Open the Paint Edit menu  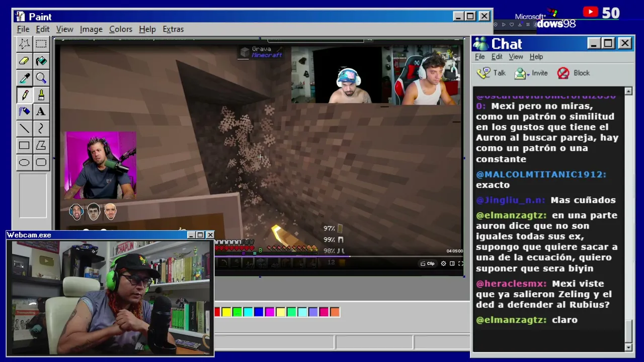(x=43, y=29)
